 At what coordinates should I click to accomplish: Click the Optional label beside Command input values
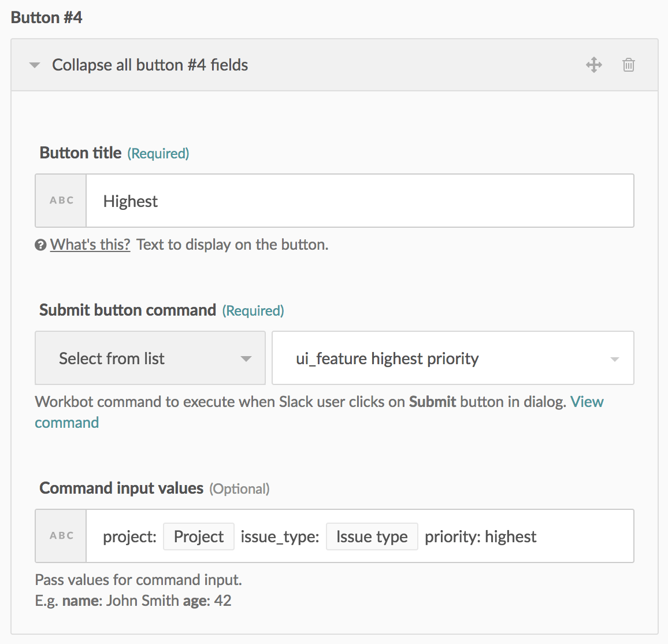239,488
